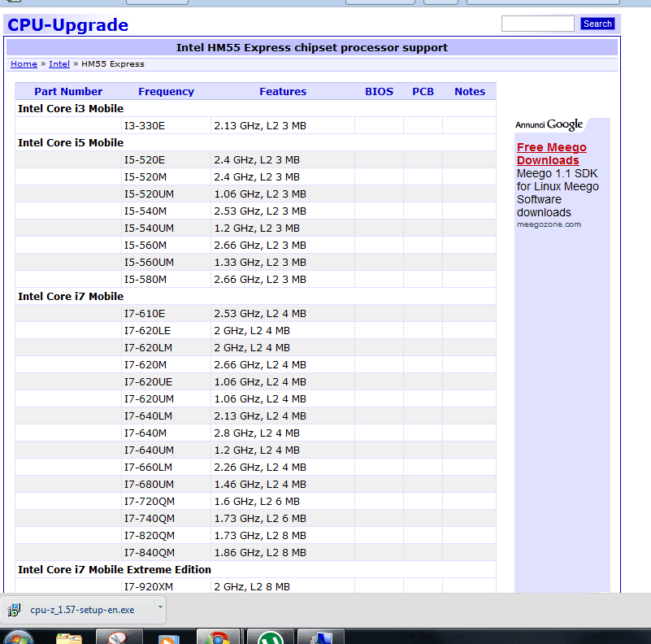Go to the CPU-Upgrade site title
The width and height of the screenshot is (651, 644).
68,25
